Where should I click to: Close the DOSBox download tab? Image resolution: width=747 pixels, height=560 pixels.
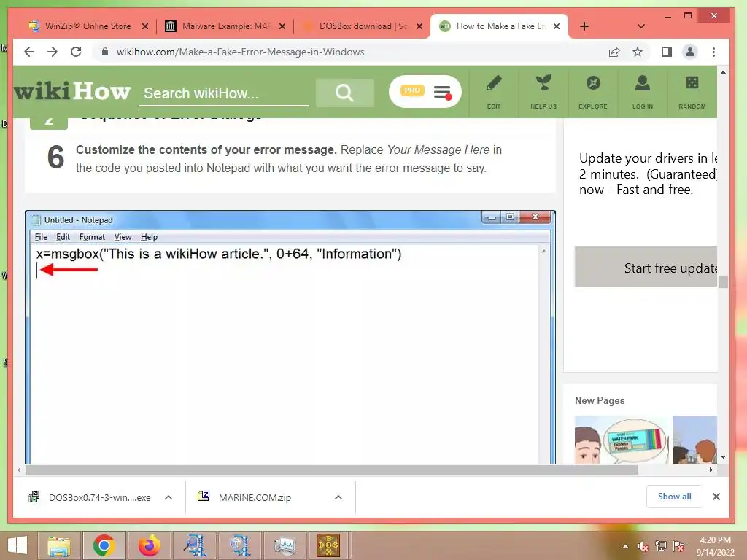419,26
